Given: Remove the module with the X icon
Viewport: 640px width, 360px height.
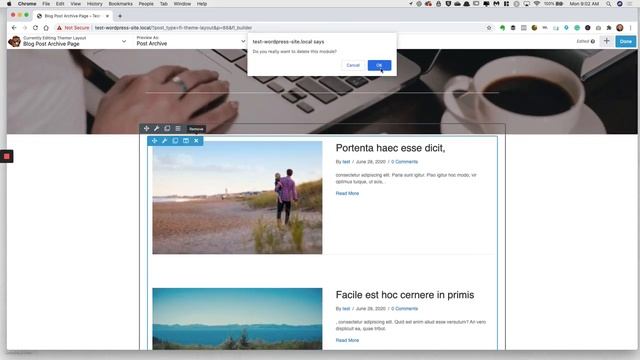Looking at the screenshot, I should coord(196,141).
